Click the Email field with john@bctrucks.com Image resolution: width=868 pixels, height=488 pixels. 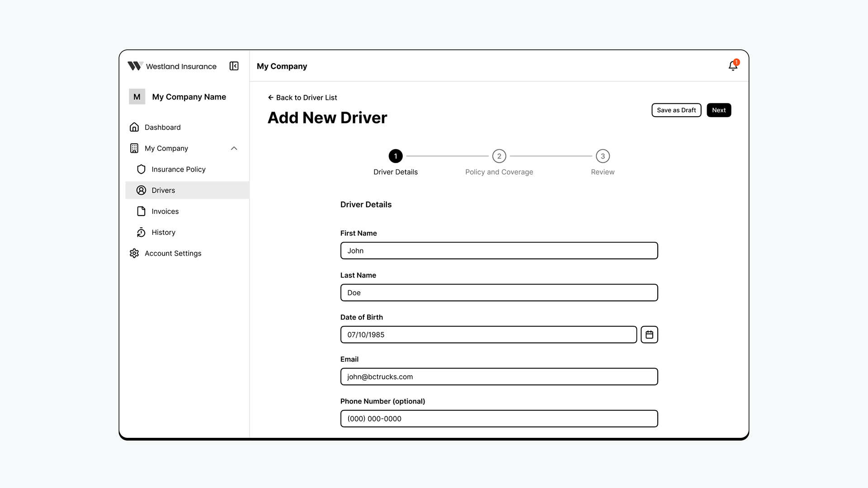pyautogui.click(x=499, y=377)
